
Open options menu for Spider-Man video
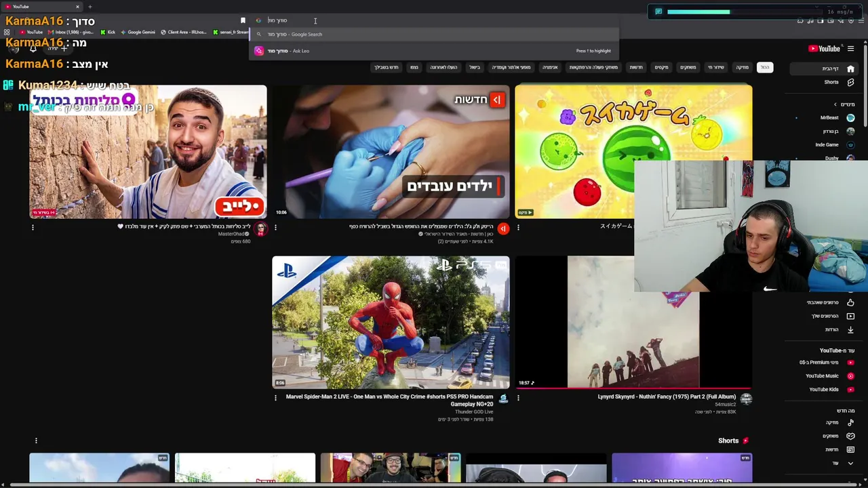pyautogui.click(x=275, y=398)
